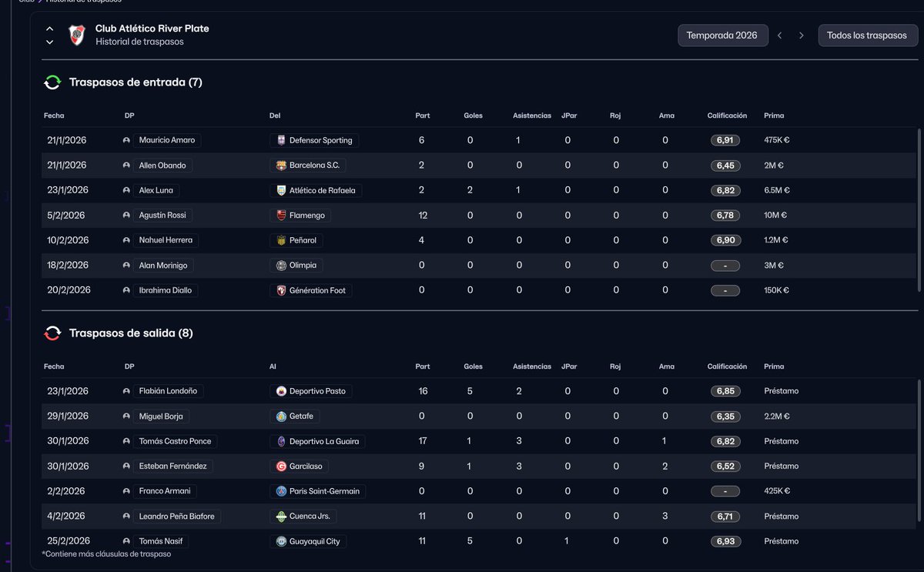Screen dimensions: 924x572
Task: Click the 6,93 rating badge
Action: pyautogui.click(x=725, y=541)
